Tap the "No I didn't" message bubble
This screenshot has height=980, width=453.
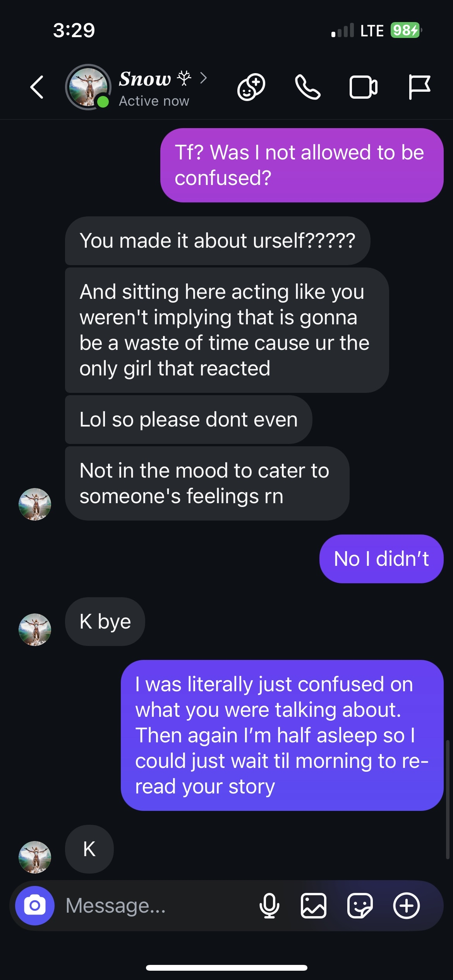tap(381, 559)
